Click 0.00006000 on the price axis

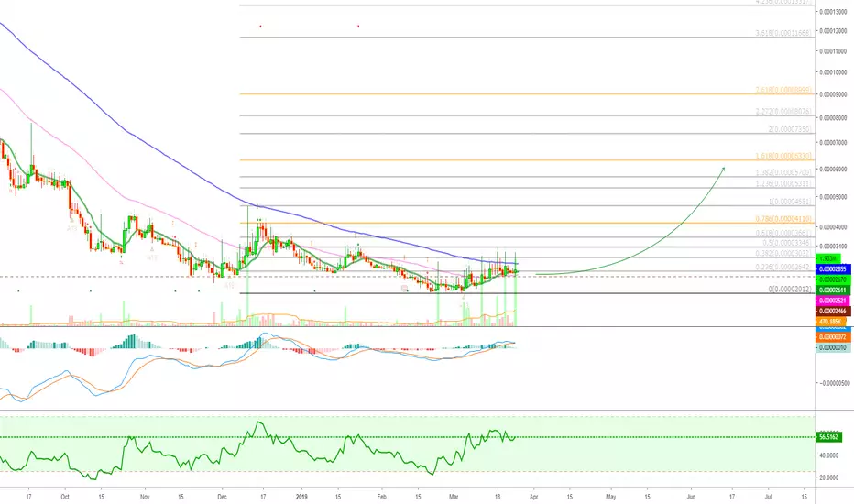point(833,170)
